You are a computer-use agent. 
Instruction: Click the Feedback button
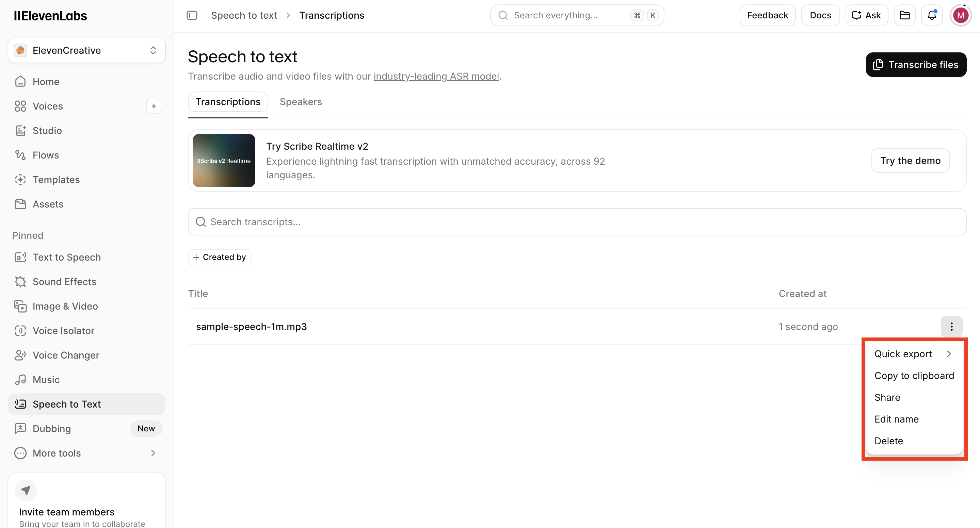point(767,15)
